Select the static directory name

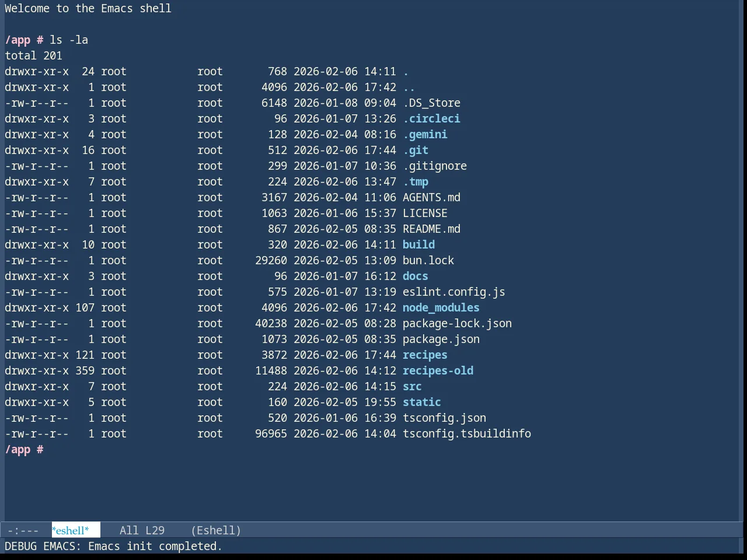tap(422, 402)
